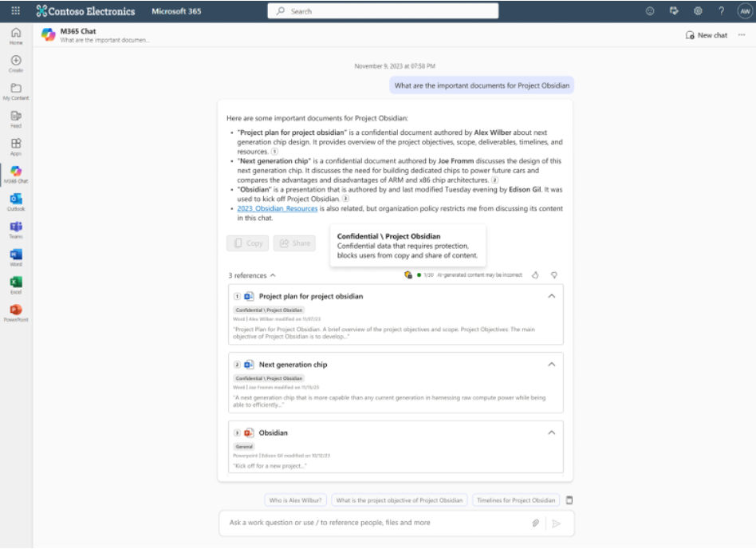Choose the project objective suggestion chip

(x=400, y=500)
